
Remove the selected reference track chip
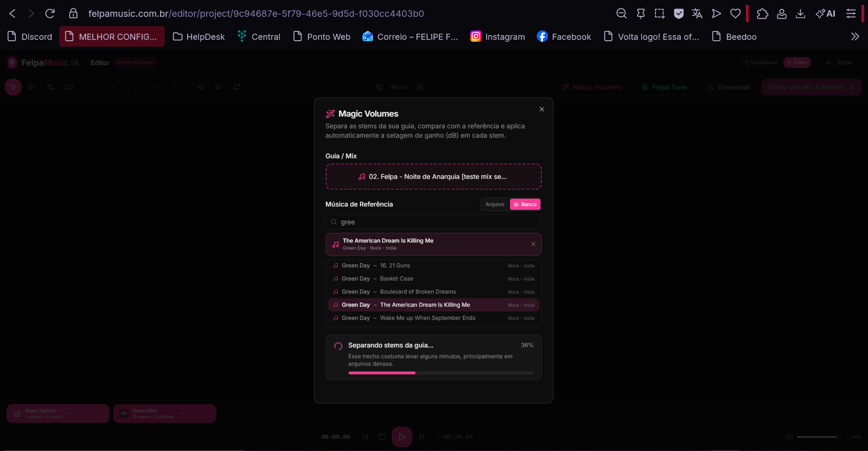(533, 244)
